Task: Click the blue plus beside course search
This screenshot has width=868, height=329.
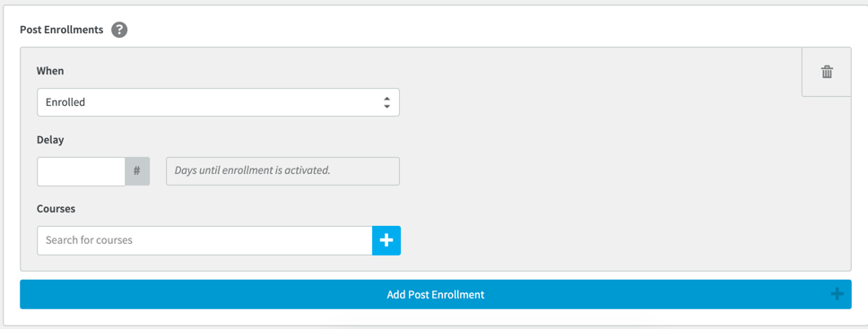Action: coord(386,240)
